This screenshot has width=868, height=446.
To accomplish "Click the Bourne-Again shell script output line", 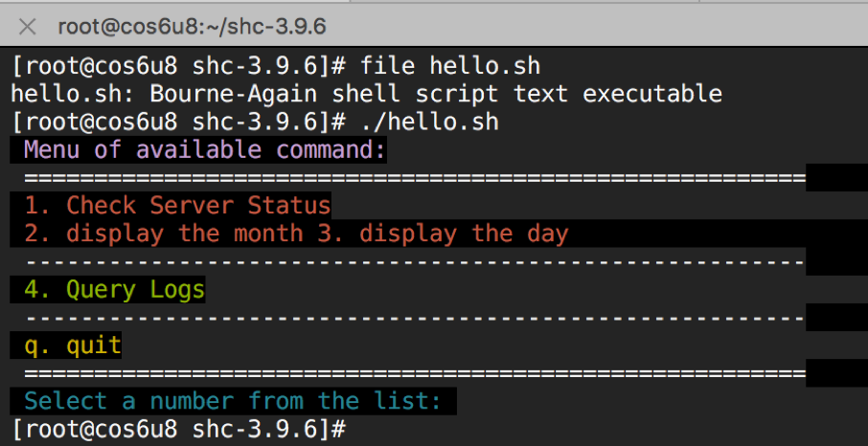I will point(367,94).
